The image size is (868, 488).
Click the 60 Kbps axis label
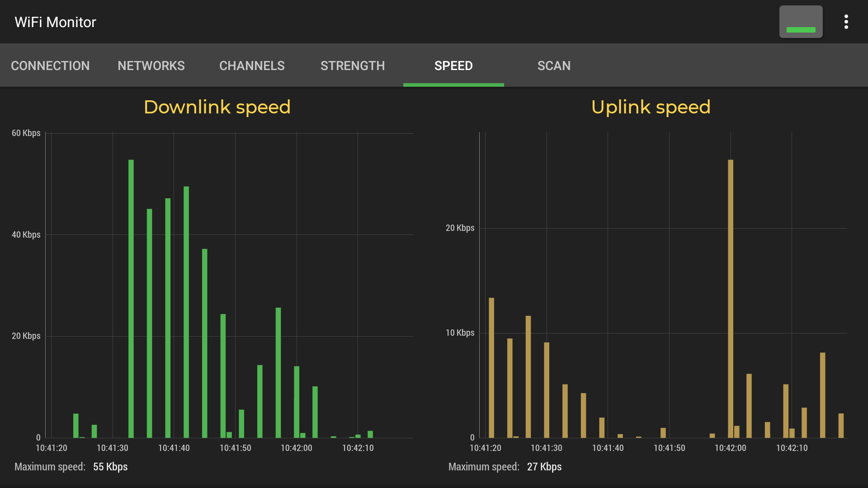coord(26,133)
